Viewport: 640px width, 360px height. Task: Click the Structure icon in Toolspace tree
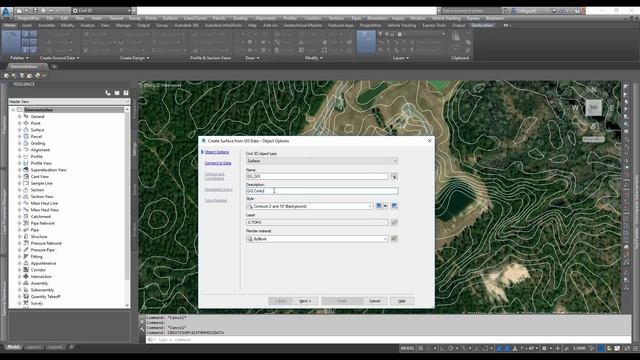click(26, 236)
